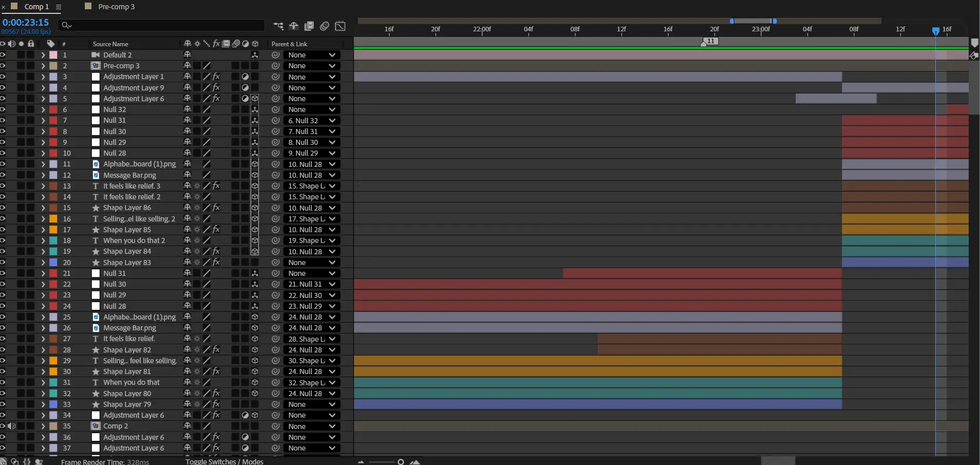The width and height of the screenshot is (980, 465).
Task: Open parent dropdown for Alphabe..board layer 11
Action: pos(311,164)
